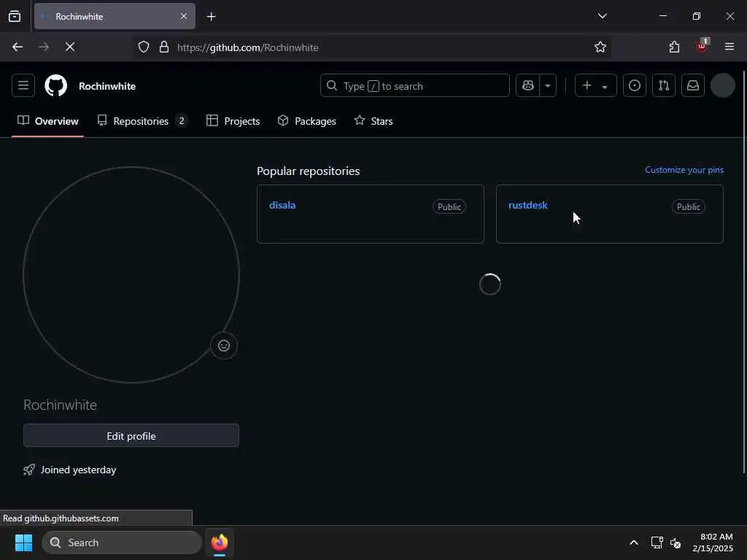Click the Public badge on rustdesk card
Image resolution: width=747 pixels, height=560 pixels.
(689, 206)
